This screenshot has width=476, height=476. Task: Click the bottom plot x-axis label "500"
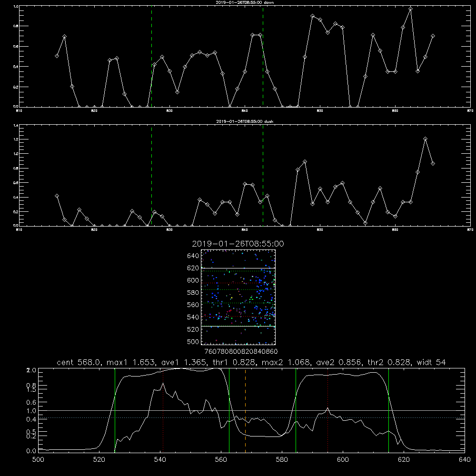(38, 460)
